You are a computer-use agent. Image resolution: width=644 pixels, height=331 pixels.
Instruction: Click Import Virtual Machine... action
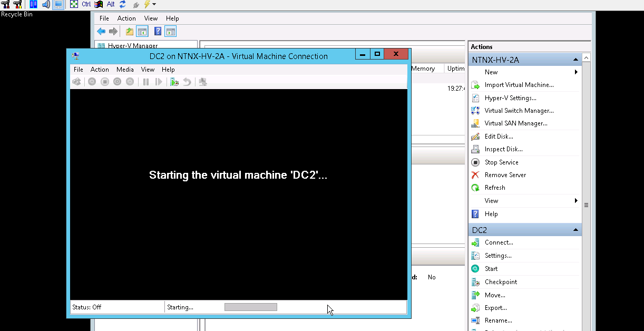(519, 85)
